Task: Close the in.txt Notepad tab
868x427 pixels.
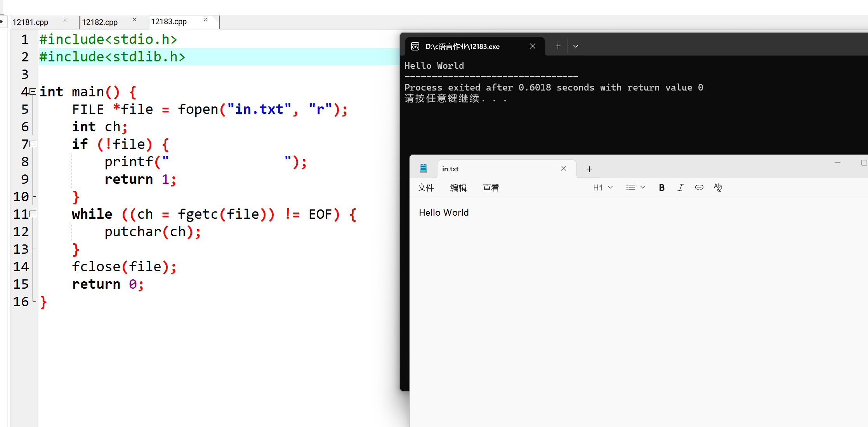Action: click(x=564, y=169)
